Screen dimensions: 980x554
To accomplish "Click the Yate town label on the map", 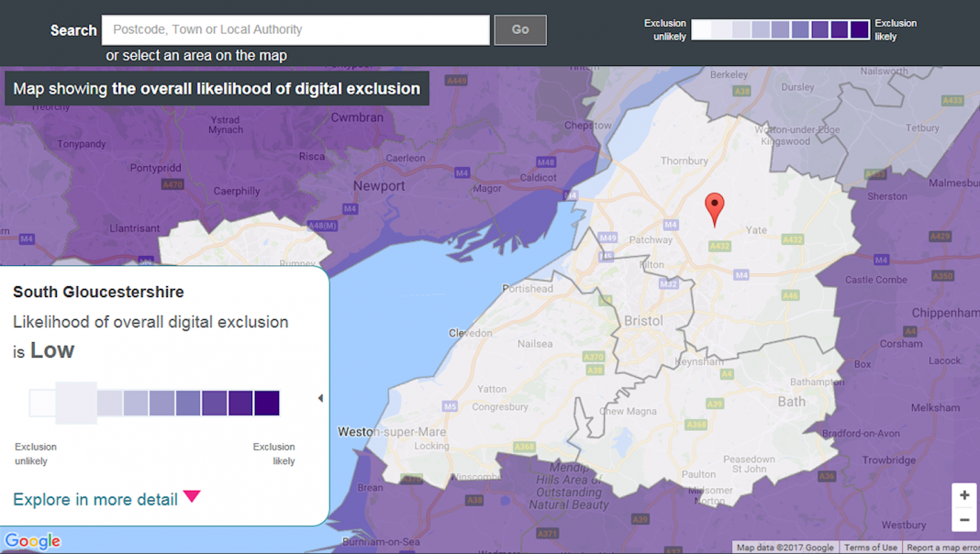I will (x=755, y=230).
